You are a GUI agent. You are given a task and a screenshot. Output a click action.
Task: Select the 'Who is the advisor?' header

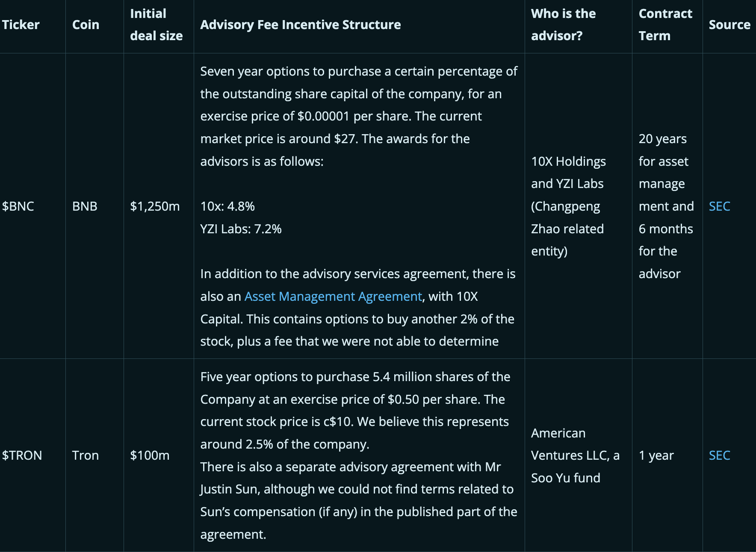(x=563, y=25)
